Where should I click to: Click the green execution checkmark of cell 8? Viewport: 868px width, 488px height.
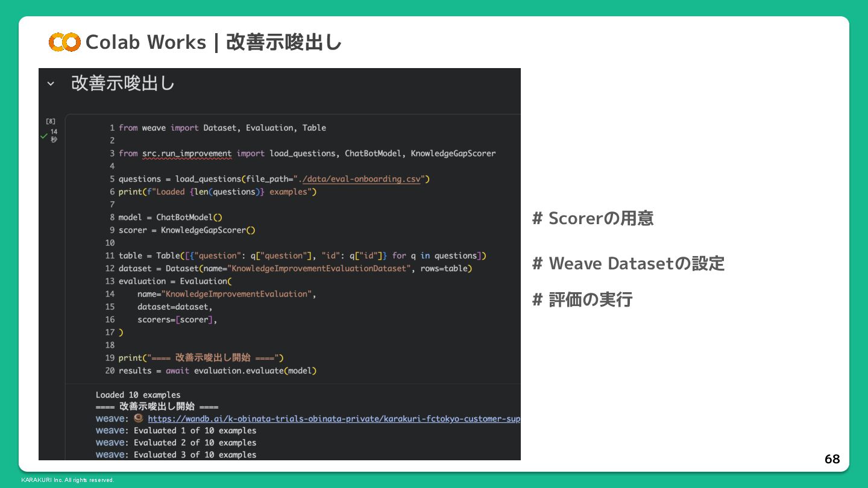pyautogui.click(x=44, y=136)
